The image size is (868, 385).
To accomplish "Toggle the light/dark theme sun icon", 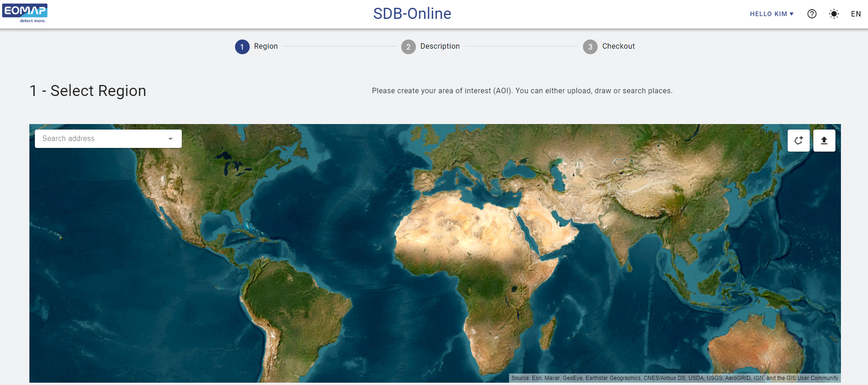I will pos(834,14).
